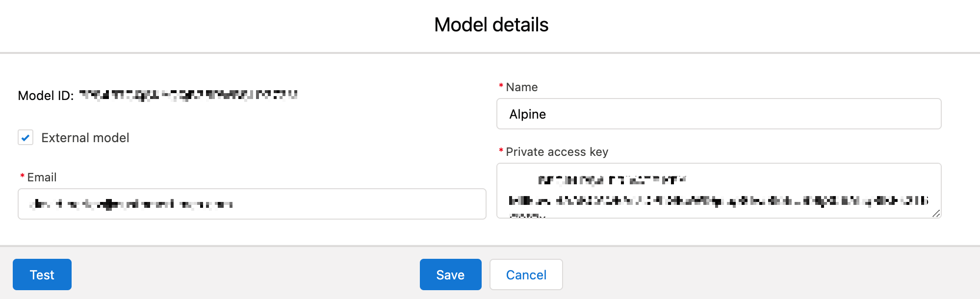Image resolution: width=980 pixels, height=299 pixels.
Task: Click the blue checkmark icon
Action: (26, 138)
